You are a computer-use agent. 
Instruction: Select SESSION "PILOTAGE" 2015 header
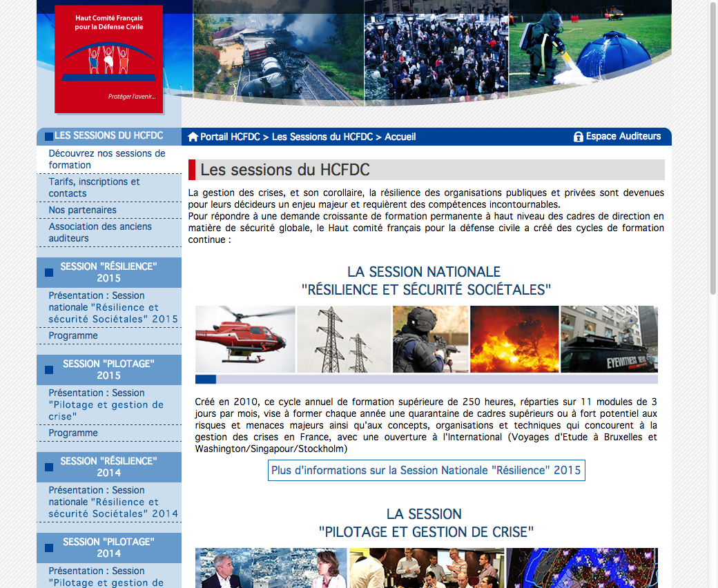pyautogui.click(x=109, y=370)
